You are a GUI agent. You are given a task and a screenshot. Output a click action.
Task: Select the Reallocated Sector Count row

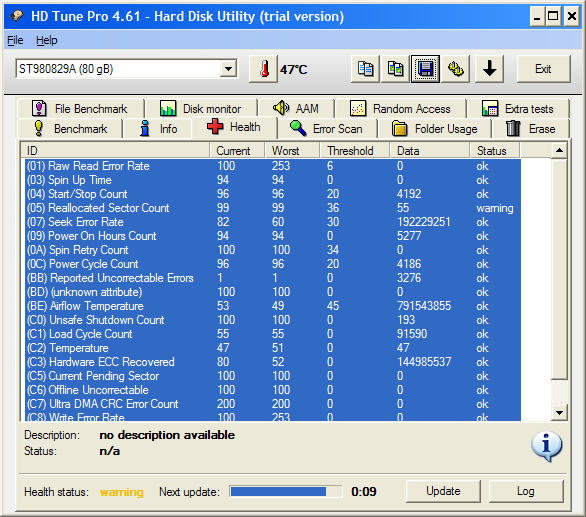[x=273, y=208]
